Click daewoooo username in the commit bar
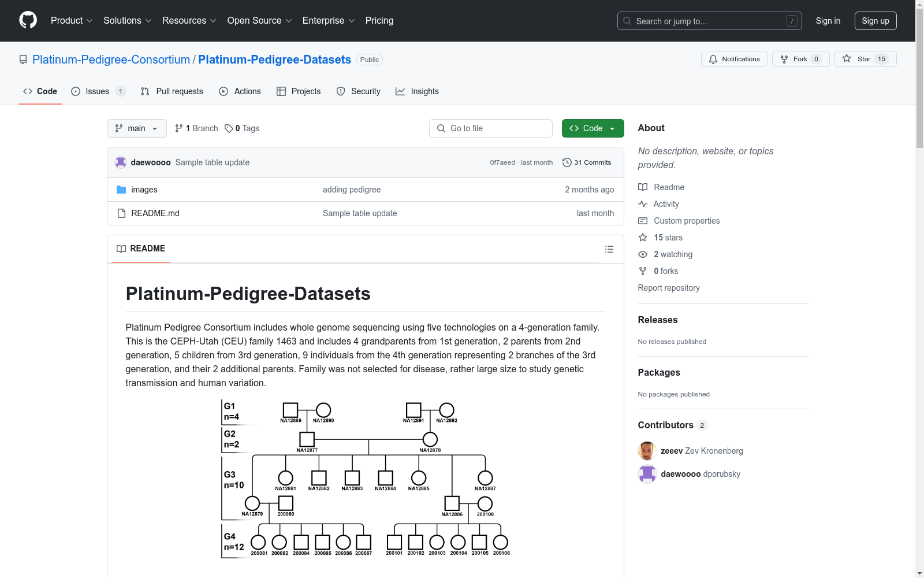Screen dimensions: 924x578 [x=151, y=162]
